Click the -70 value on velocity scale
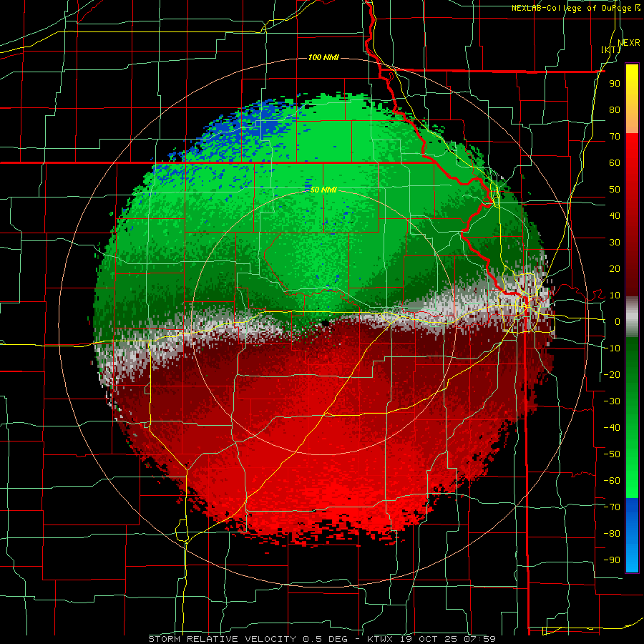644x644 pixels. tap(612, 507)
